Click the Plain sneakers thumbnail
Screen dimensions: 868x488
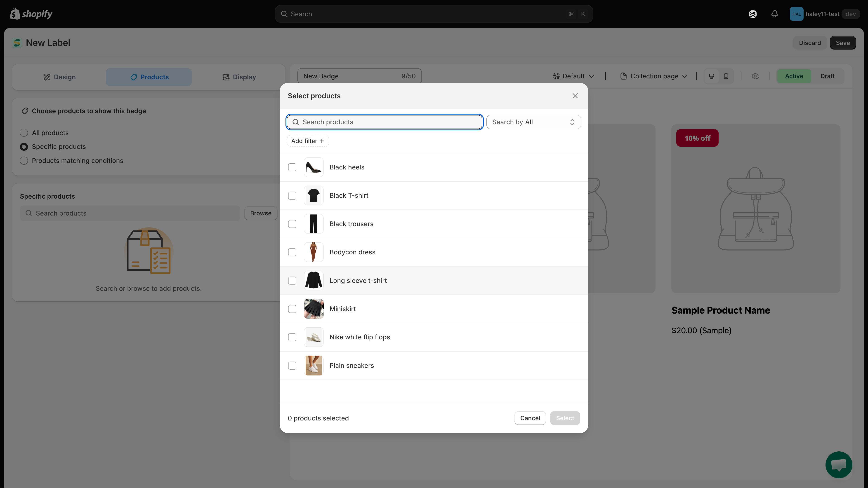[x=313, y=365]
